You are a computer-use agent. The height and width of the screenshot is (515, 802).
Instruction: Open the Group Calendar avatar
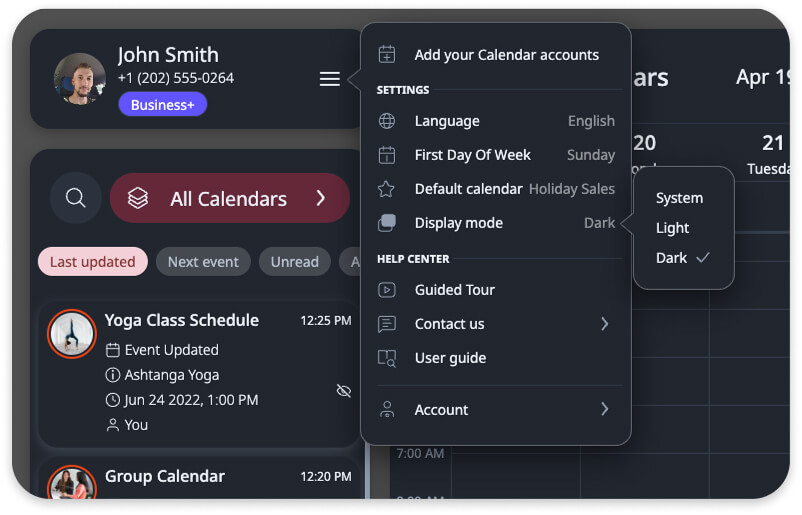tap(72, 482)
